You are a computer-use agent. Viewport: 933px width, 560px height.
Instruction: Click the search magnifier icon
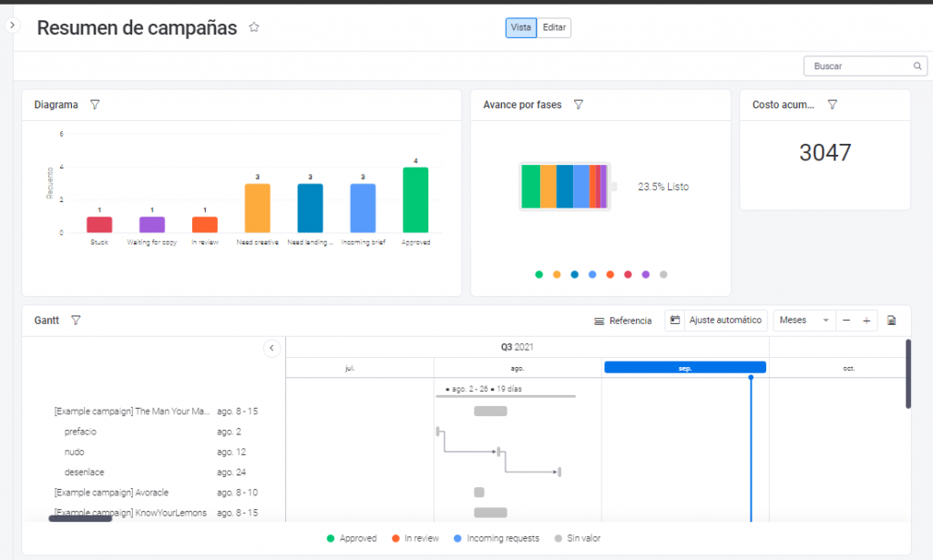pos(918,66)
